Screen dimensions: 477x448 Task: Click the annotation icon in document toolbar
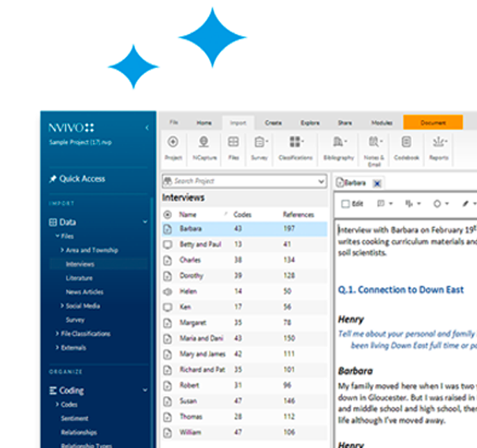pos(381,203)
